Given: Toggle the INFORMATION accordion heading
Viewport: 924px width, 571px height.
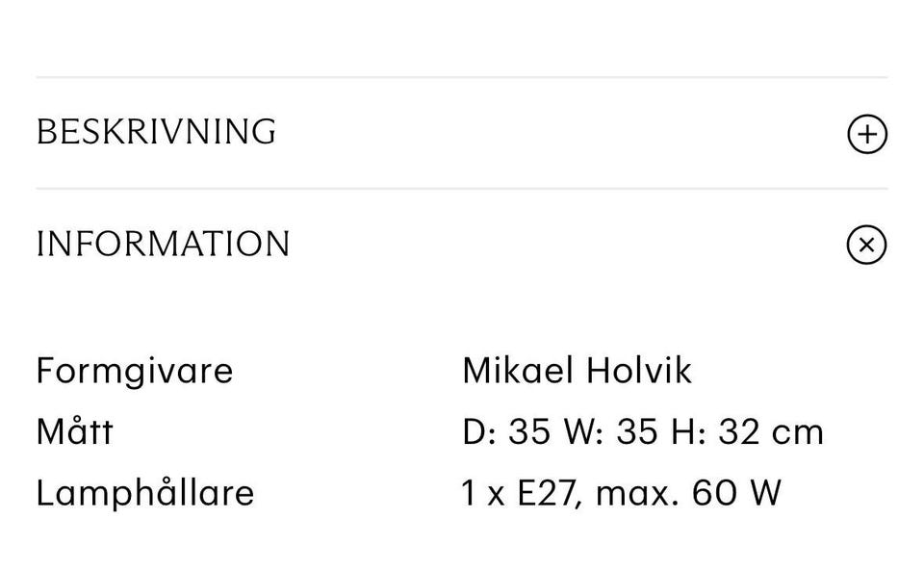Looking at the screenshot, I should pos(163,245).
